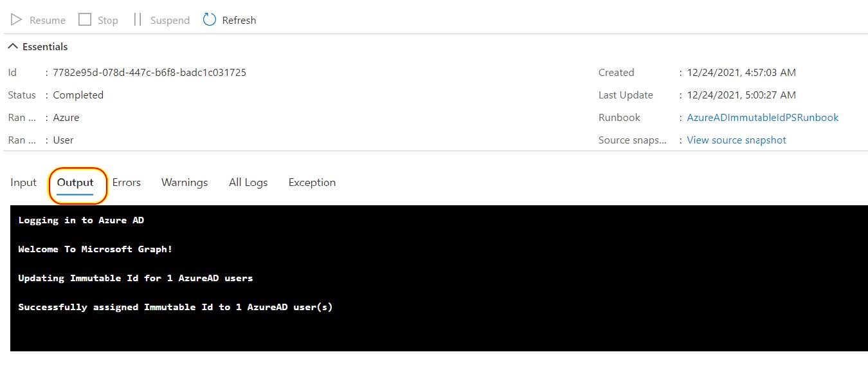The image size is (868, 370).
Task: Click the Completed status value
Action: click(78, 95)
